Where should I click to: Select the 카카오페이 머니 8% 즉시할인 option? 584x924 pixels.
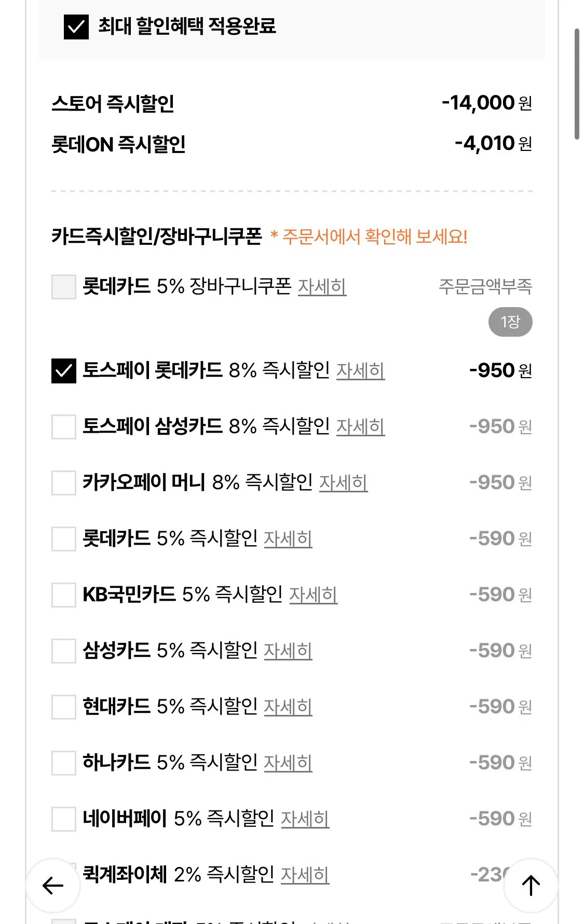[x=63, y=482]
